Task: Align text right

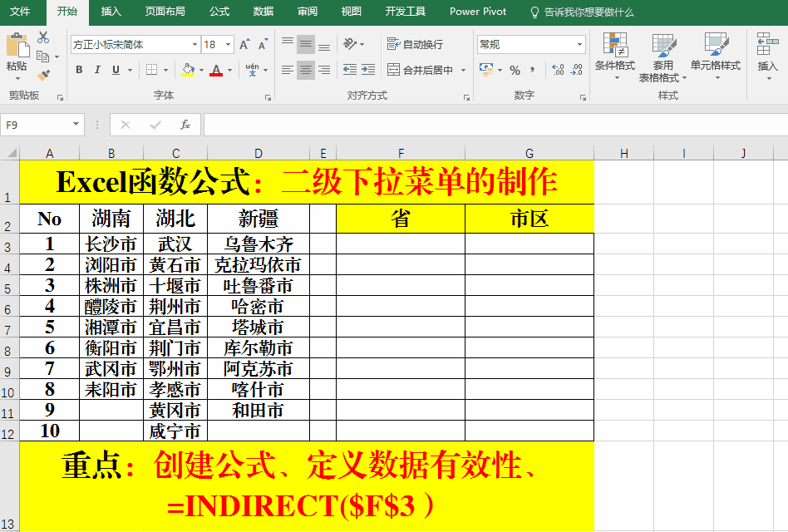Action: coord(324,70)
